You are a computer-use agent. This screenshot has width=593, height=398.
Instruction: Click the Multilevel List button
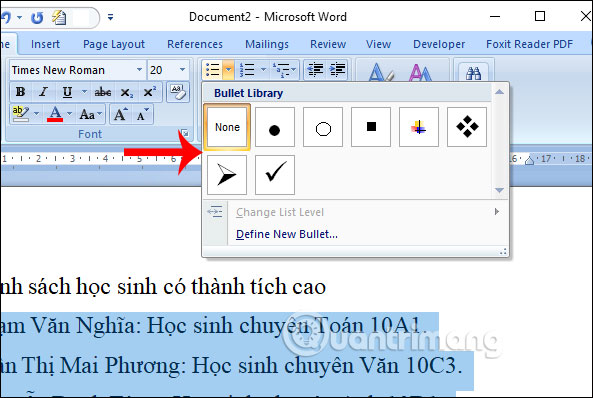[x=284, y=70]
